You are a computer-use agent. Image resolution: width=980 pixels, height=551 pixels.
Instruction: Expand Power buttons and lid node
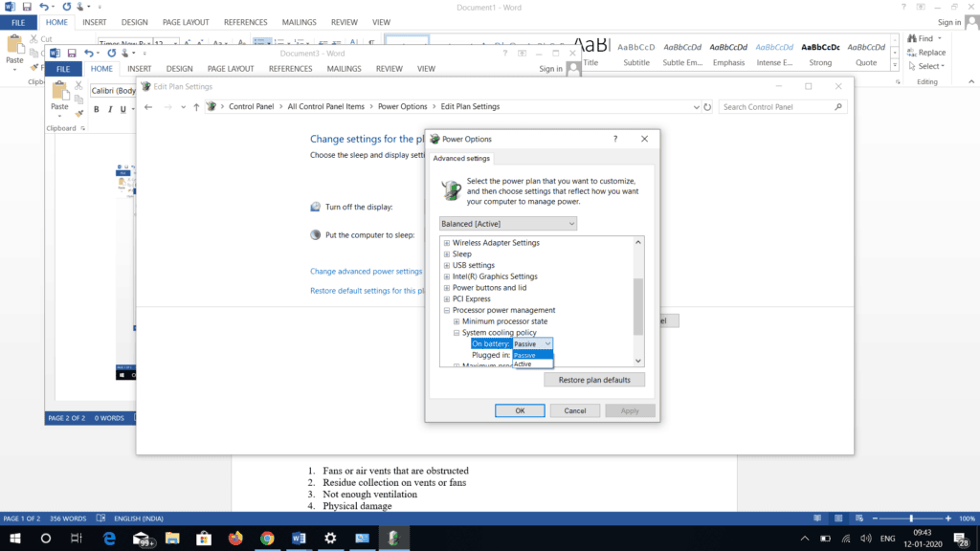point(447,288)
